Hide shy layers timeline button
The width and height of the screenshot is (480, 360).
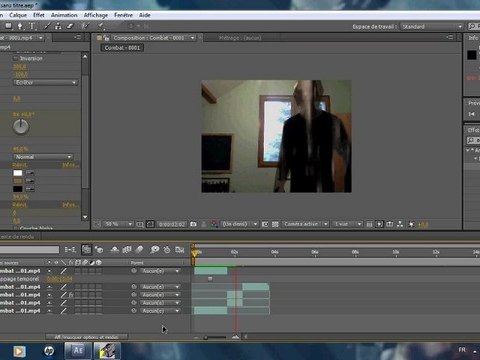[x=114, y=249]
